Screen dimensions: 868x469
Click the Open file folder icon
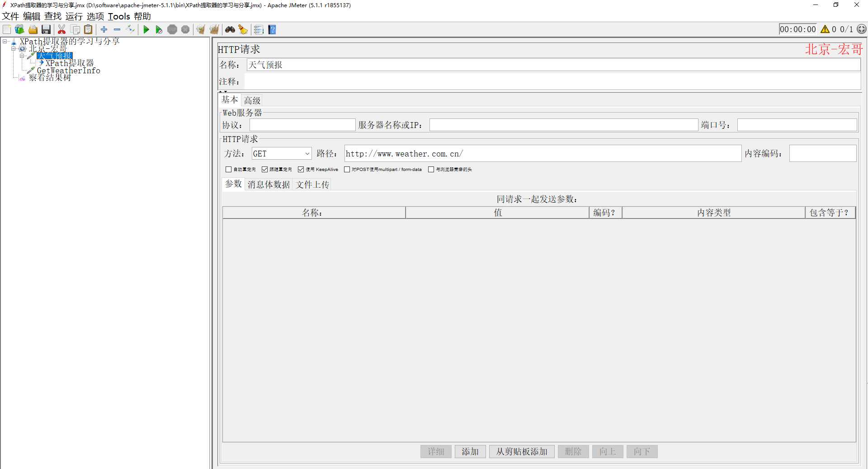(33, 29)
